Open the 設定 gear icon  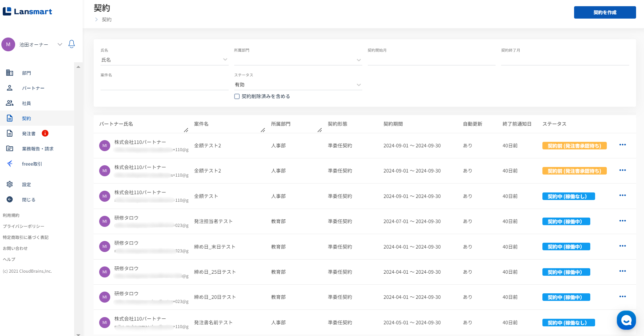10,184
